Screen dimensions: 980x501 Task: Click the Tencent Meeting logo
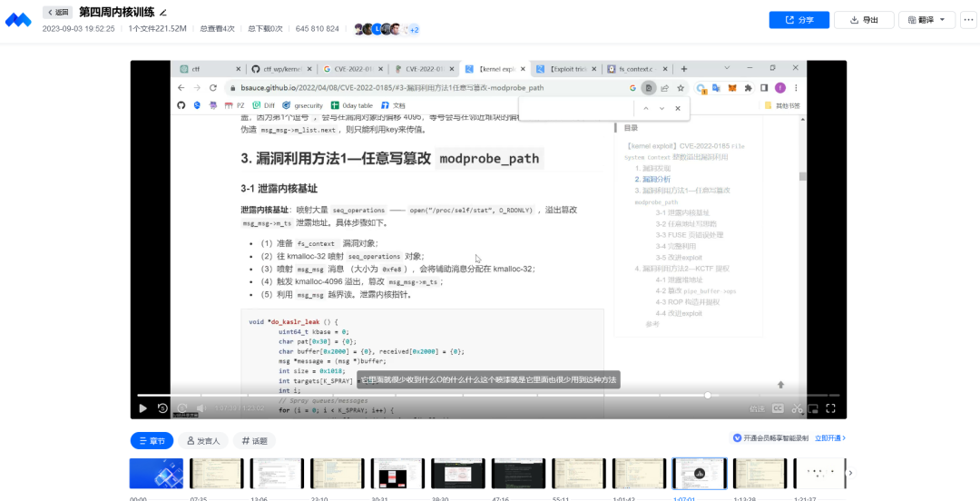click(x=18, y=20)
